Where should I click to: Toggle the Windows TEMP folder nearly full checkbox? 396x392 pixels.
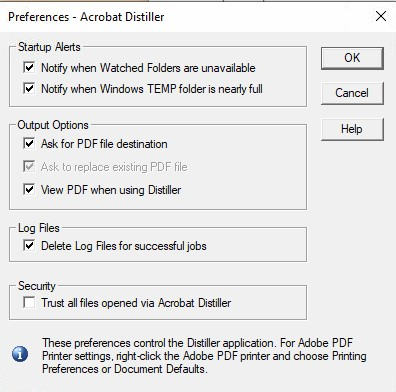coord(29,88)
